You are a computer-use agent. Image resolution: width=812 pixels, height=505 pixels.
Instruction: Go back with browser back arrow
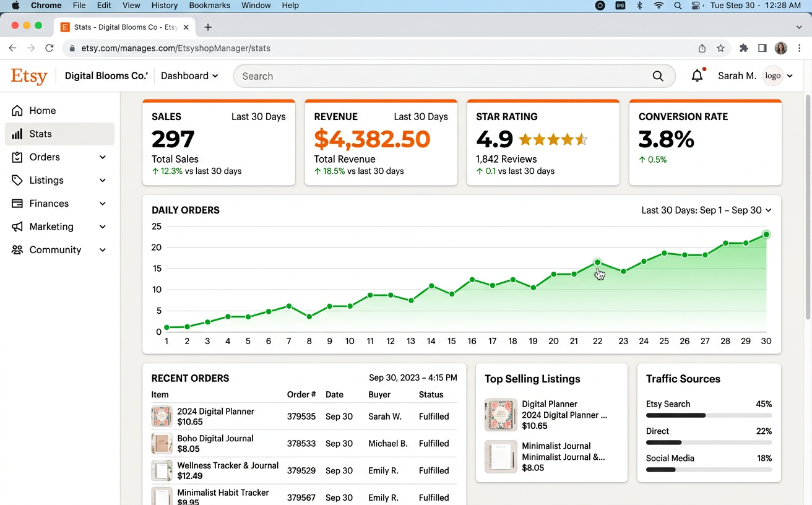point(12,48)
